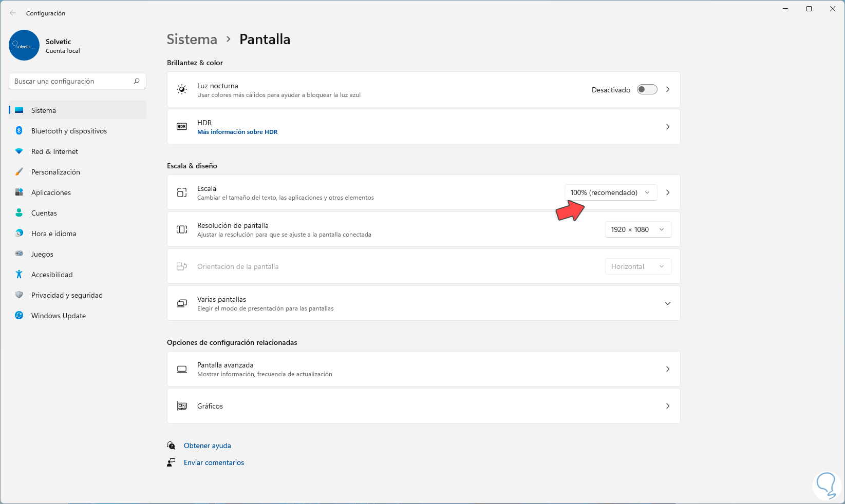Open the 1920 × 1080 resolution dropdown
Image resolution: width=845 pixels, height=504 pixels.
(637, 229)
